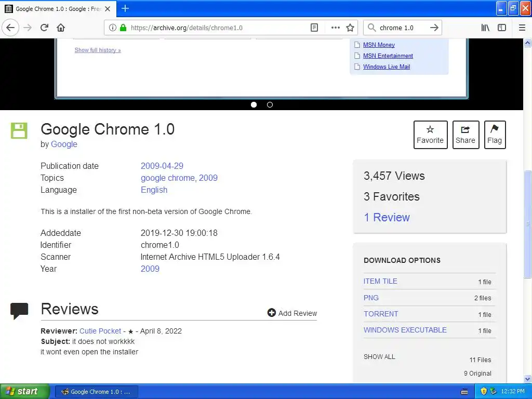
Task: Click the archive.org URL address field
Action: click(217, 28)
